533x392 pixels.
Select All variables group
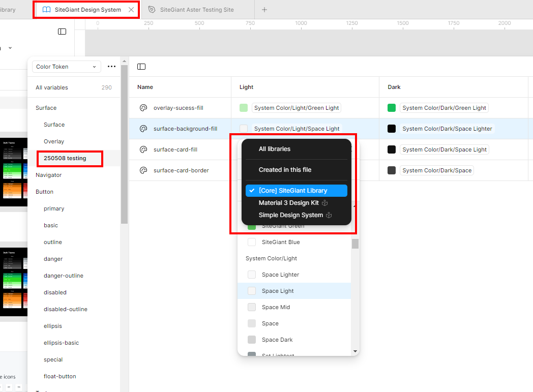tap(74, 87)
